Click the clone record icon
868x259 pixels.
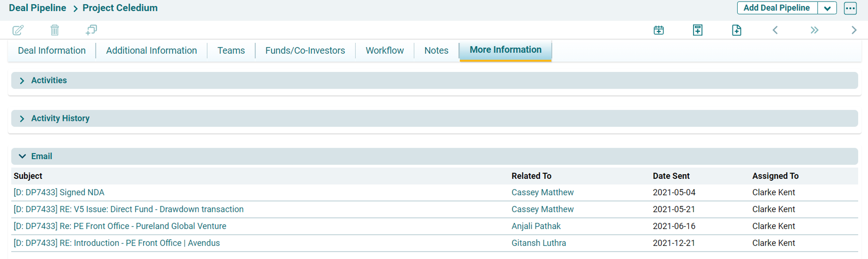[91, 30]
